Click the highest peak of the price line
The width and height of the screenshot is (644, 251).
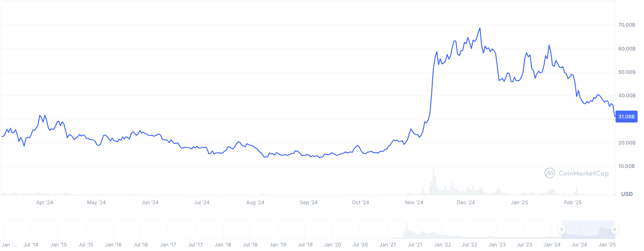(480, 28)
